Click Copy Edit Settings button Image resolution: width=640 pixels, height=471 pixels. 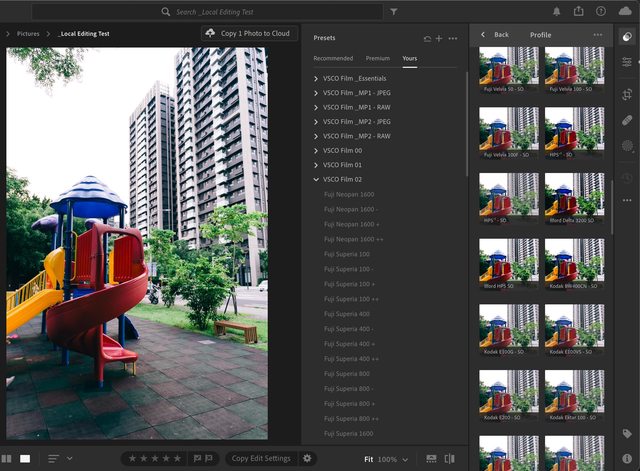pyautogui.click(x=261, y=458)
